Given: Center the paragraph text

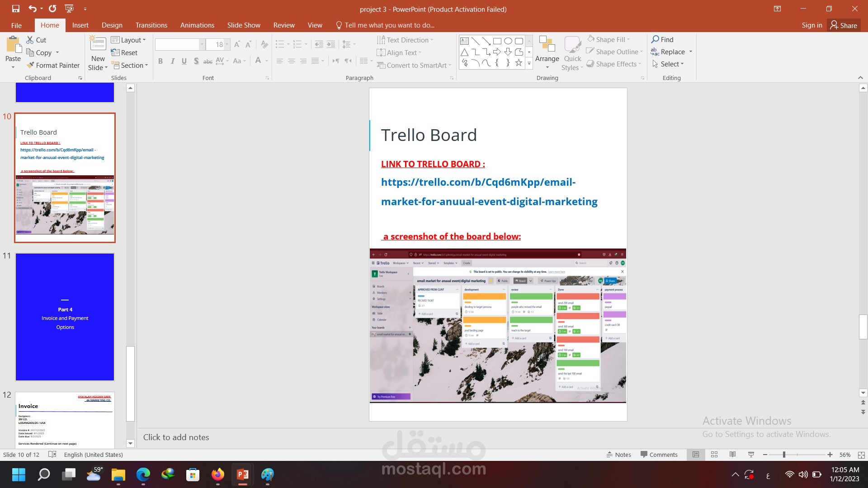Looking at the screenshot, I should (x=292, y=61).
